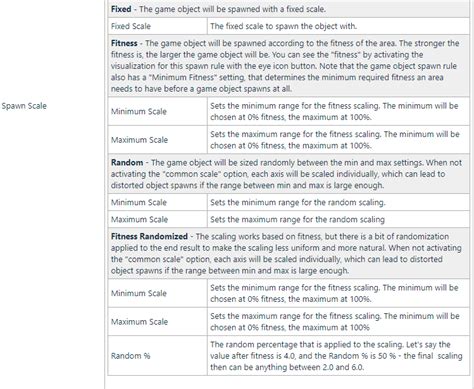474x389 pixels.
Task: Select the maximum random scaling description
Action: [x=297, y=219]
